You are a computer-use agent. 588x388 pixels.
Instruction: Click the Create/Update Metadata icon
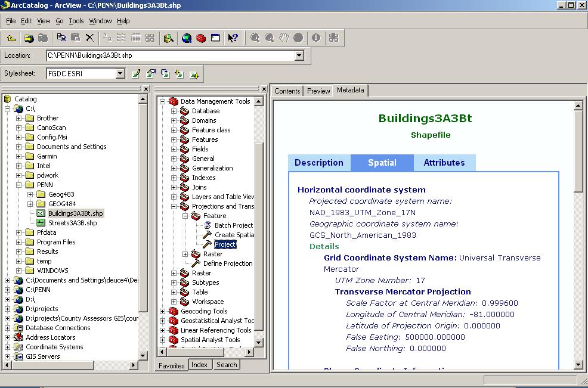[x=165, y=73]
